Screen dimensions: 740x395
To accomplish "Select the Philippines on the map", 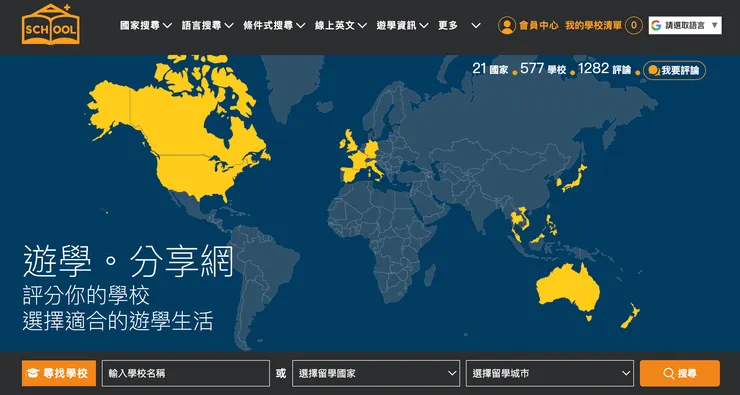I will (x=551, y=226).
